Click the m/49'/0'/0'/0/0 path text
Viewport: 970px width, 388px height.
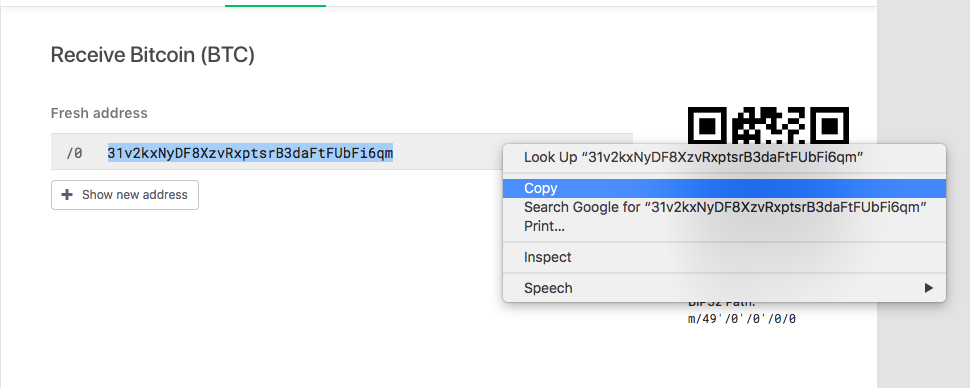742,320
